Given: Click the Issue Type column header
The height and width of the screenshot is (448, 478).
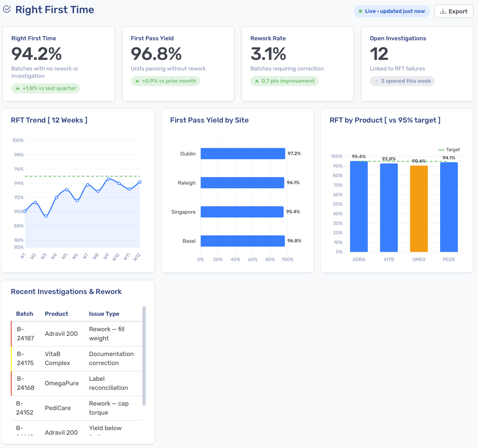Looking at the screenshot, I should 104,314.
